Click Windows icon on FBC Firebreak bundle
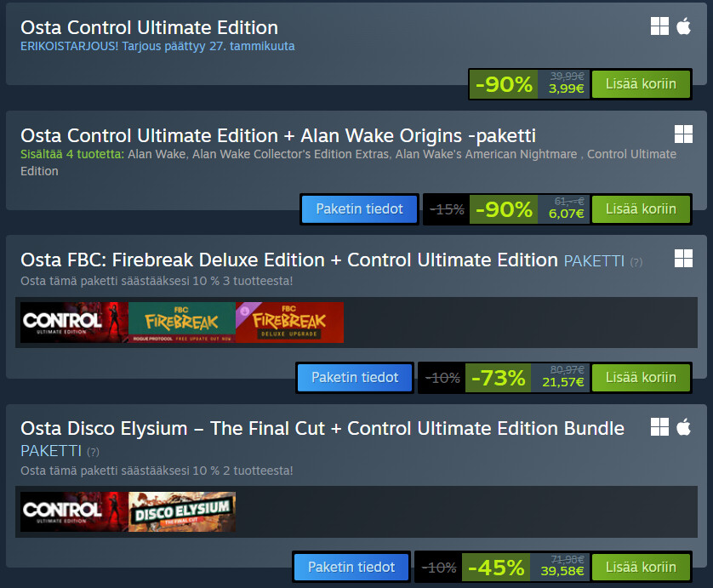The image size is (713, 588). pos(683,258)
